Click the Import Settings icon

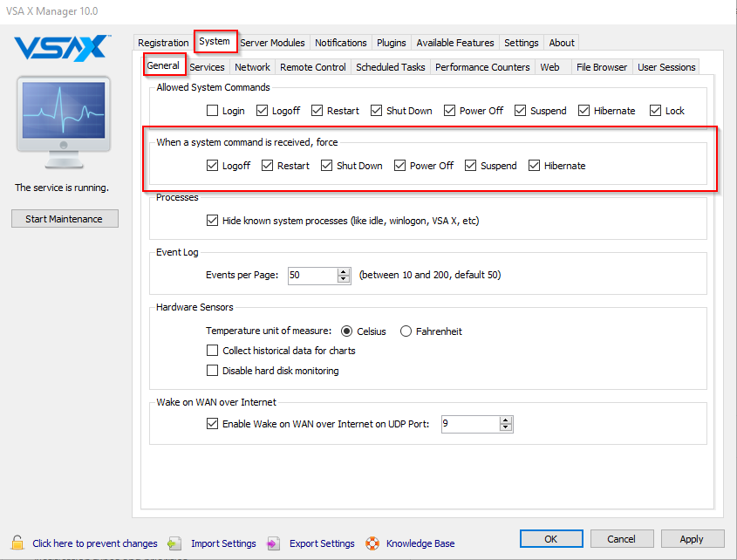[174, 543]
